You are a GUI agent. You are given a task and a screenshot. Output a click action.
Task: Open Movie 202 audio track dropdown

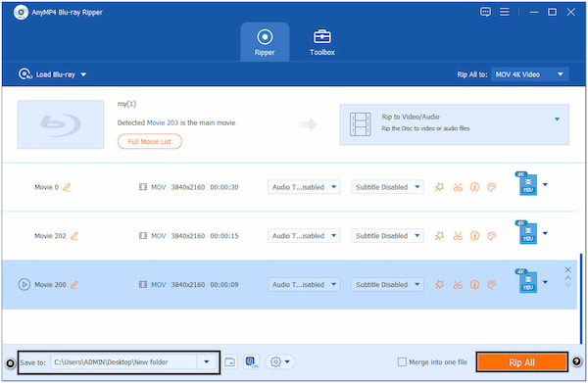(x=304, y=236)
